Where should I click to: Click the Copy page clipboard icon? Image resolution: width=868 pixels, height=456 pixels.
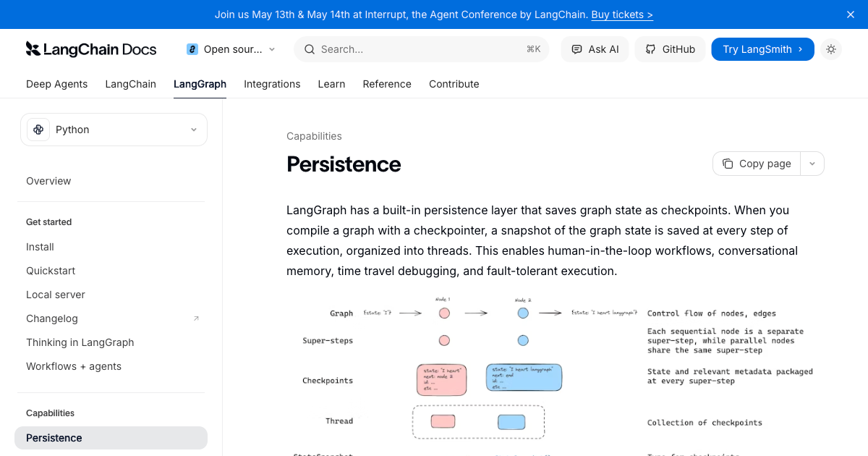728,164
